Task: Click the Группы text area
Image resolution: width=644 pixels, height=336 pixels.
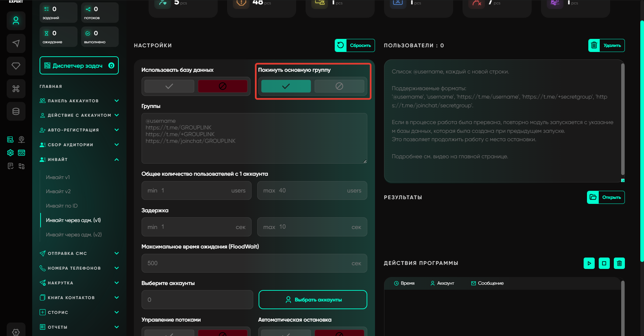Action: (x=254, y=138)
